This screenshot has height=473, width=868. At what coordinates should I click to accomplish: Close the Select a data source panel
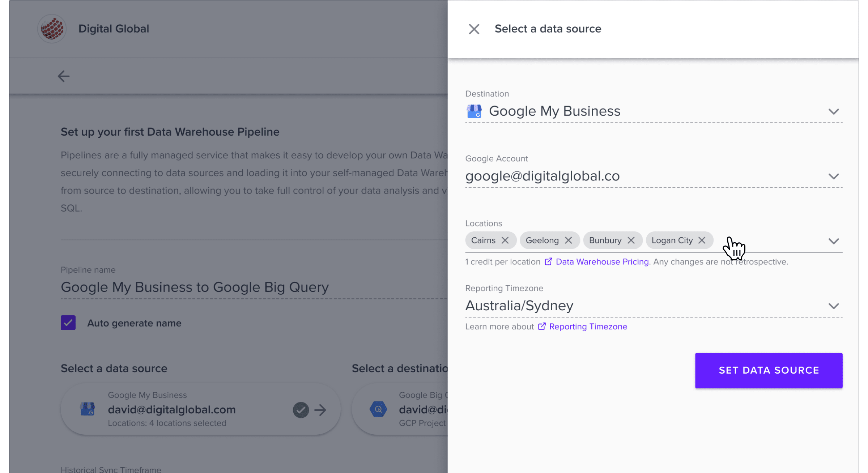click(x=474, y=29)
